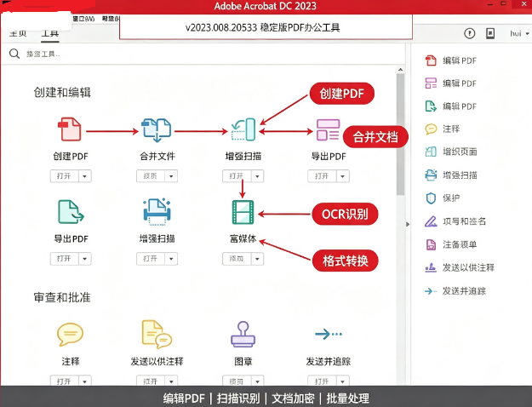
Task: Click 打开 button under 创建PDF
Action: pos(64,176)
